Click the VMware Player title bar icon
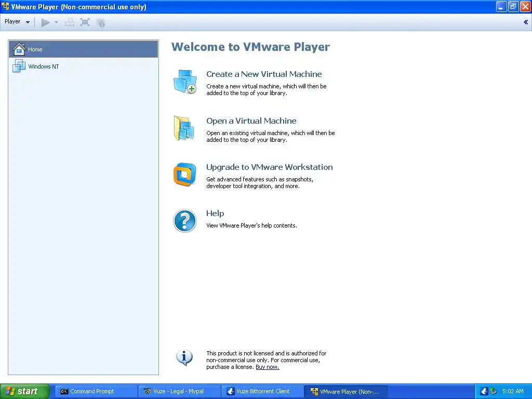The width and height of the screenshot is (532, 399). [5, 6]
